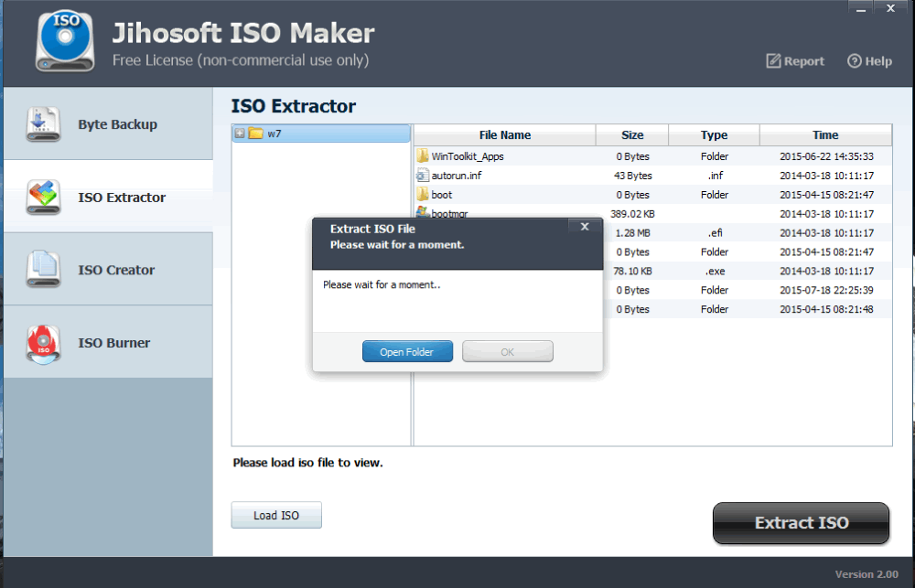Screen dimensions: 915x588
Task: Click time 2015-07-18 22:25:39
Action: (826, 290)
